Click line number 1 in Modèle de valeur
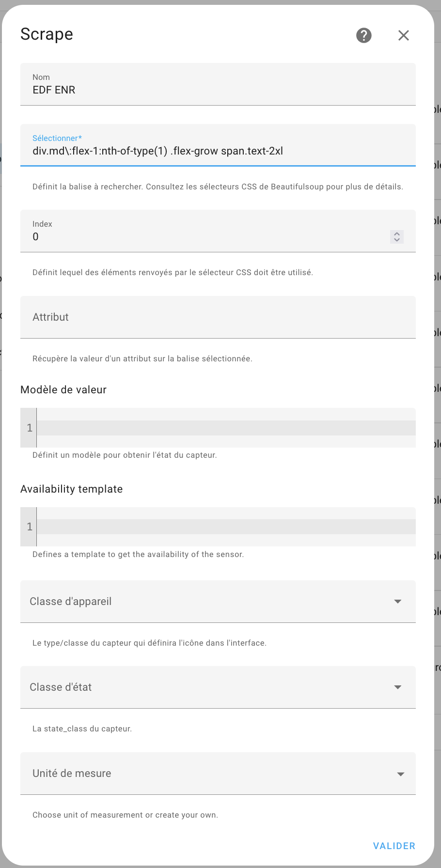This screenshot has height=868, width=441. click(x=30, y=428)
